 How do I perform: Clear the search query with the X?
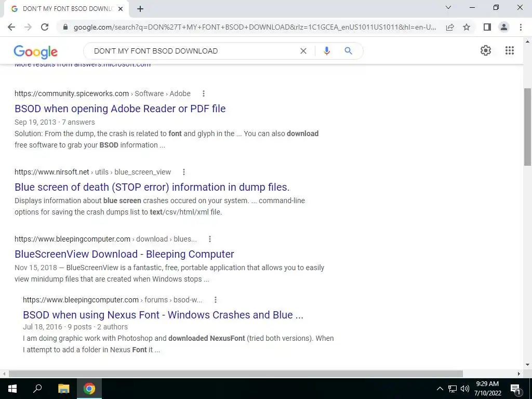pos(303,51)
